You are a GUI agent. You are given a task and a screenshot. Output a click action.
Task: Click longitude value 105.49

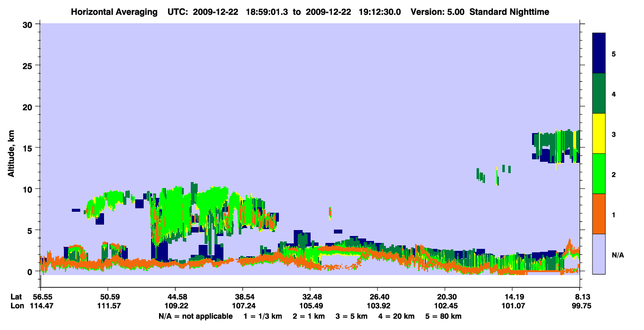(x=310, y=306)
